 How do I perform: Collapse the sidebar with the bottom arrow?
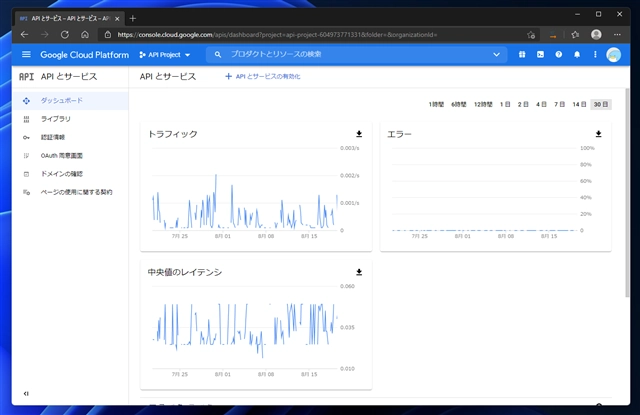click(26, 393)
